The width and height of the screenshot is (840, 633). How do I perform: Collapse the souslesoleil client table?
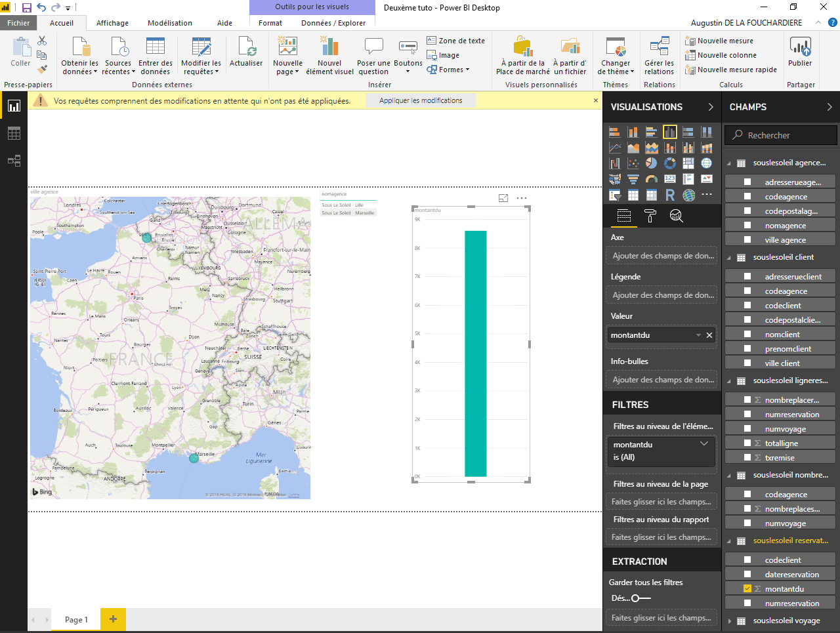point(729,258)
